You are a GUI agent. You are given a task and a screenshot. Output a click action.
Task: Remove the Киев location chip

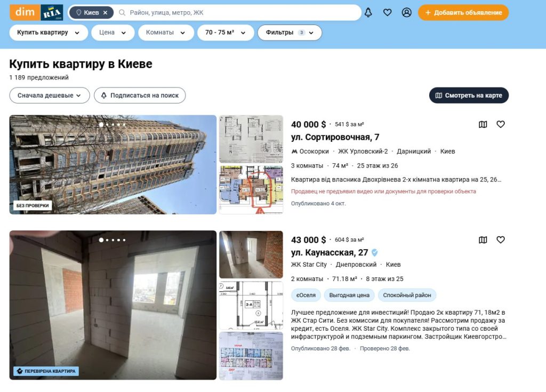pos(106,12)
